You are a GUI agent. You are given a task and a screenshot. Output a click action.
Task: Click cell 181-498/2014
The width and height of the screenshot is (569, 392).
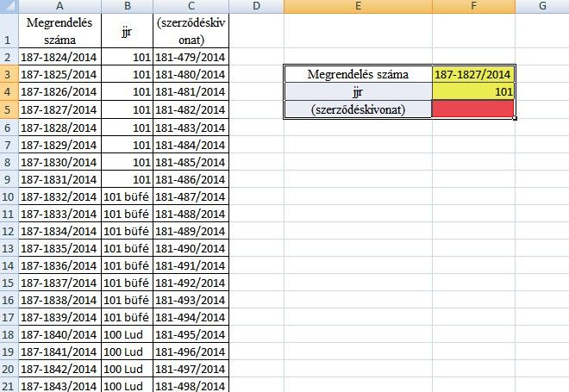(191, 385)
